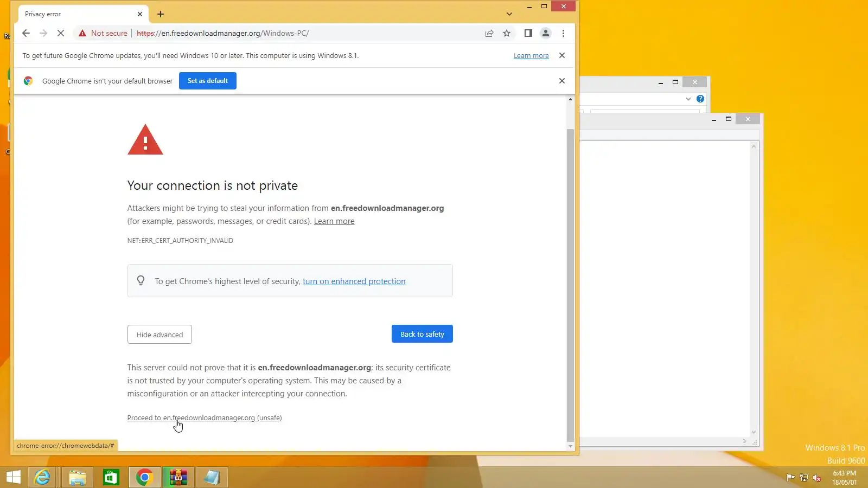
Task: Click the Chrome scrollbar down arrow
Action: coord(570,446)
